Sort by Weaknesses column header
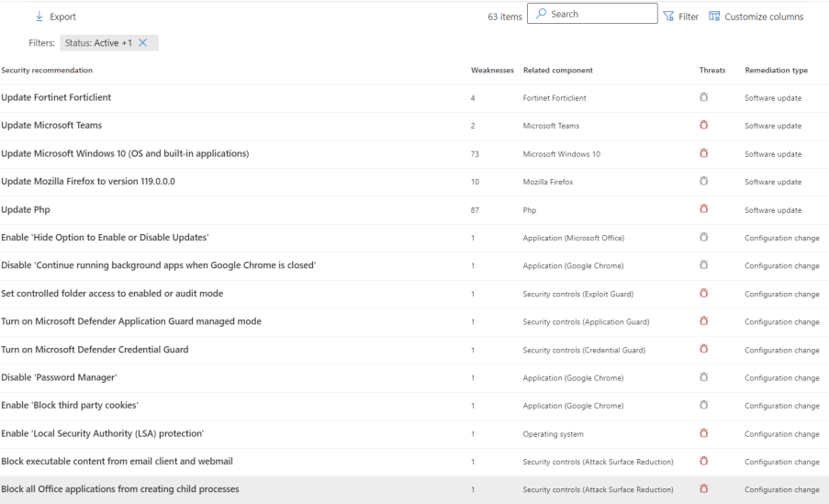Image resolution: width=829 pixels, height=504 pixels. coord(492,71)
